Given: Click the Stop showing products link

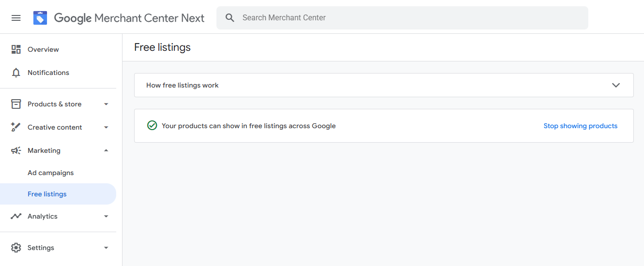Looking at the screenshot, I should pyautogui.click(x=580, y=126).
